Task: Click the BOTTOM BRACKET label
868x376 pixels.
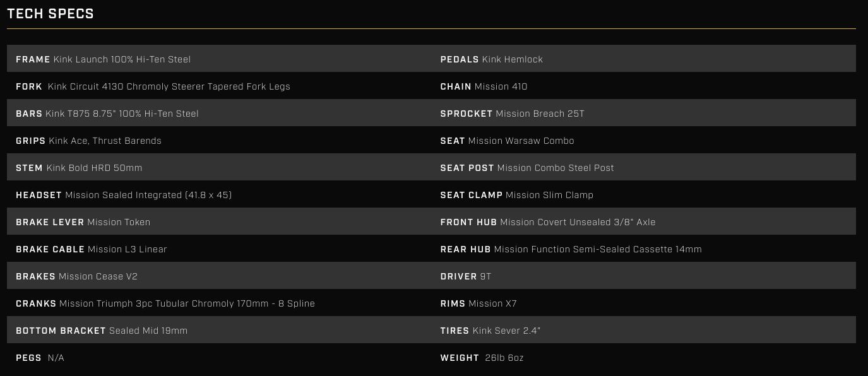Action: click(x=61, y=331)
